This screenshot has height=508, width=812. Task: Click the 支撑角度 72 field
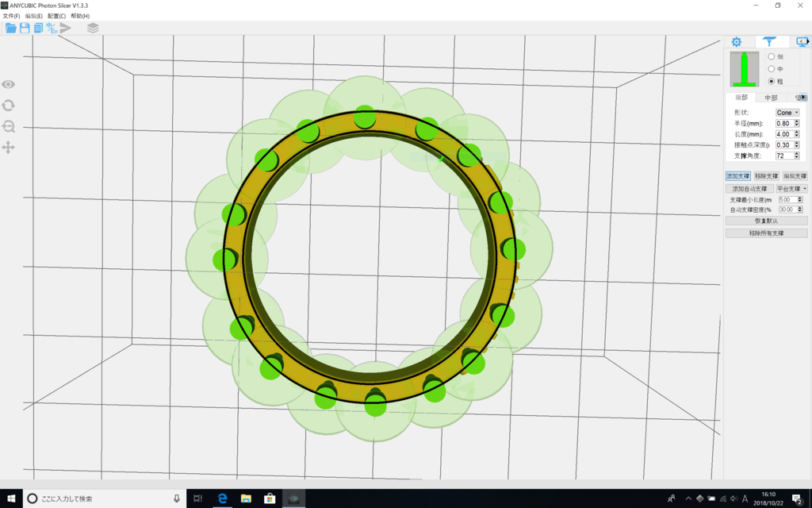click(x=783, y=156)
